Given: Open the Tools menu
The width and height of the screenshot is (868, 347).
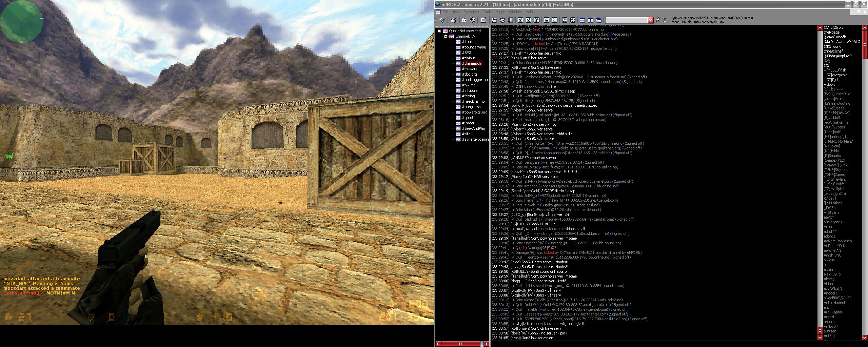Looking at the screenshot, I should (x=487, y=12).
